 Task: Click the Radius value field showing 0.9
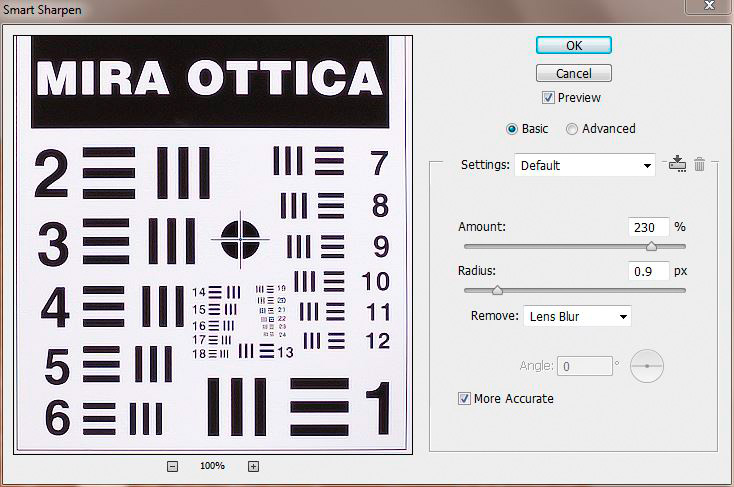[x=649, y=271]
